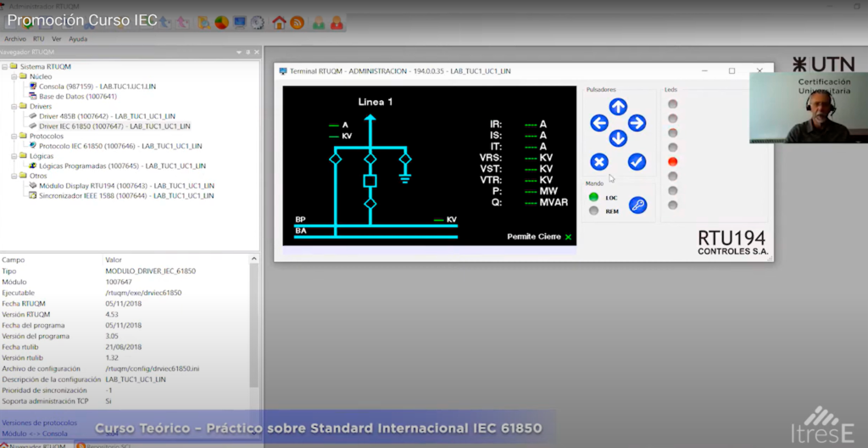The height and width of the screenshot is (448, 868).
Task: Click the Línea 1 label in diagram
Action: click(376, 102)
